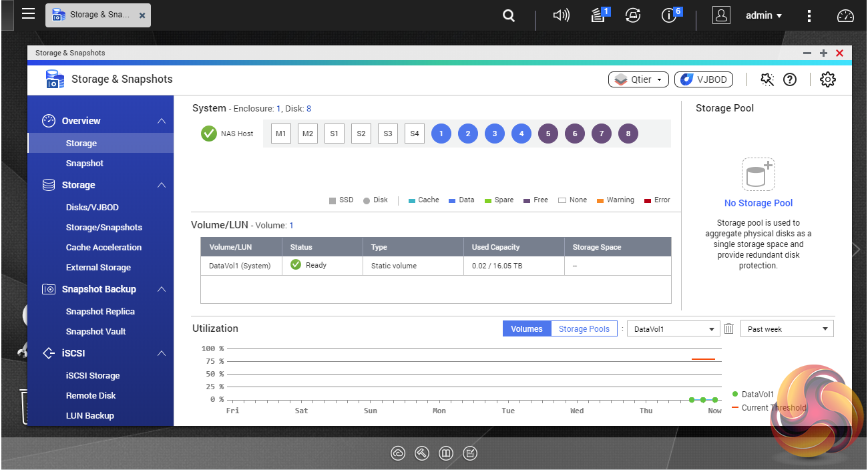Image resolution: width=868 pixels, height=470 pixels.
Task: Collapse the iSCSI section chevron
Action: coord(162,353)
